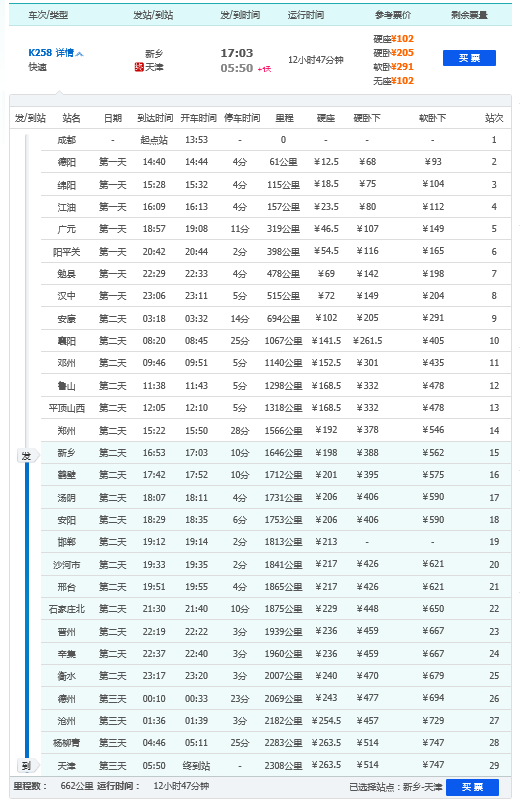Select the 邢台 station name
Screen dimensions: 520x803
coord(67,587)
